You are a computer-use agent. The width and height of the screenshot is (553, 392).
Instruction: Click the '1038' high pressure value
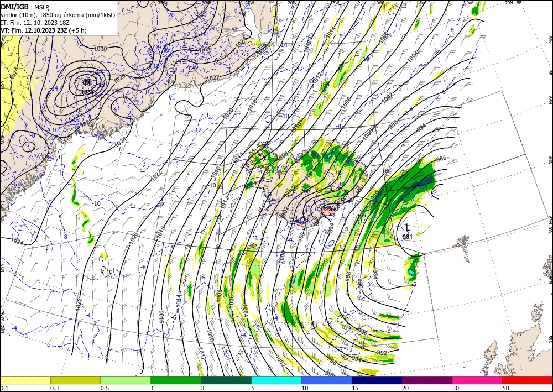(87, 92)
